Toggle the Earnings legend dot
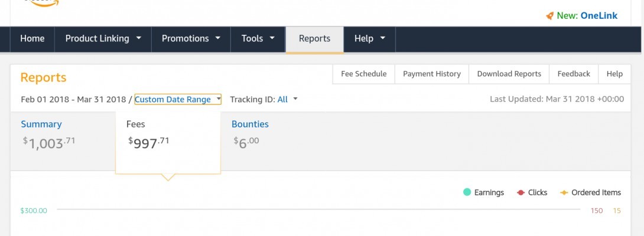 467,192
